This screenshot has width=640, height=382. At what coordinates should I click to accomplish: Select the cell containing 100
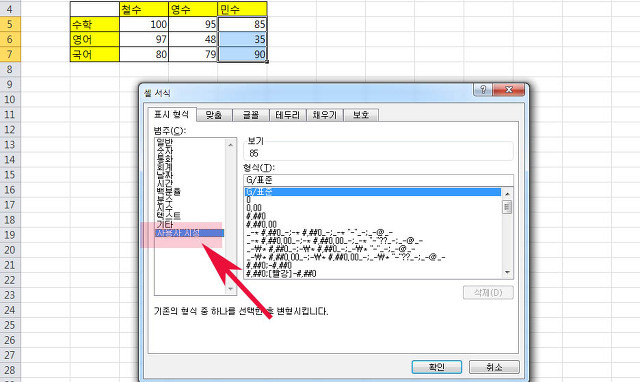[x=144, y=24]
